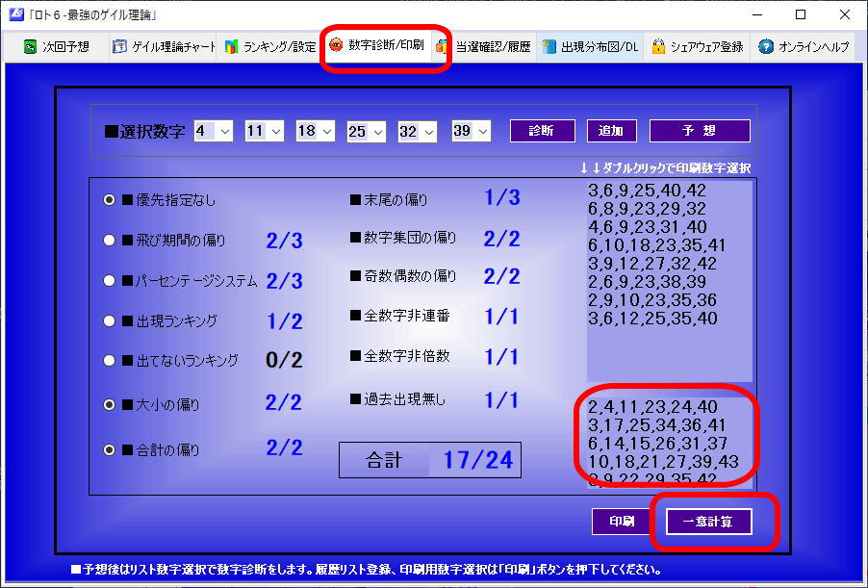Click the ランキング/設定 chart icon
Screen dimensions: 868x588
point(231,46)
